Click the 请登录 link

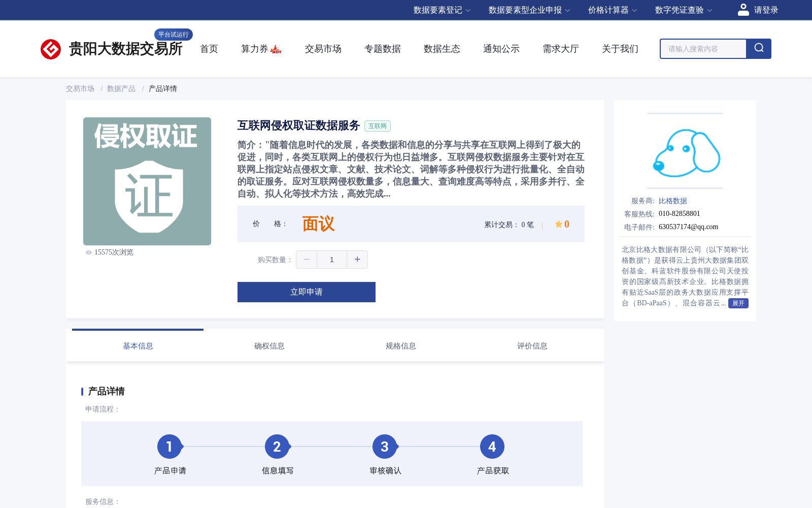pos(766,10)
